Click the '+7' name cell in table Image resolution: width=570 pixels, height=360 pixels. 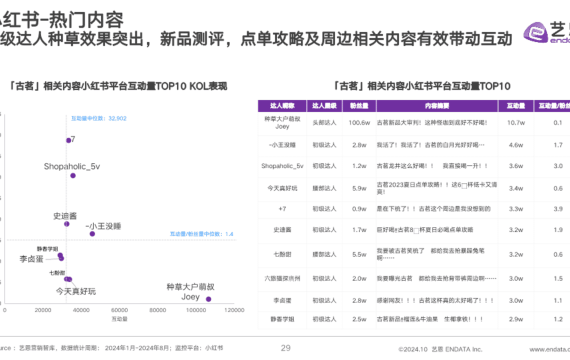click(282, 209)
